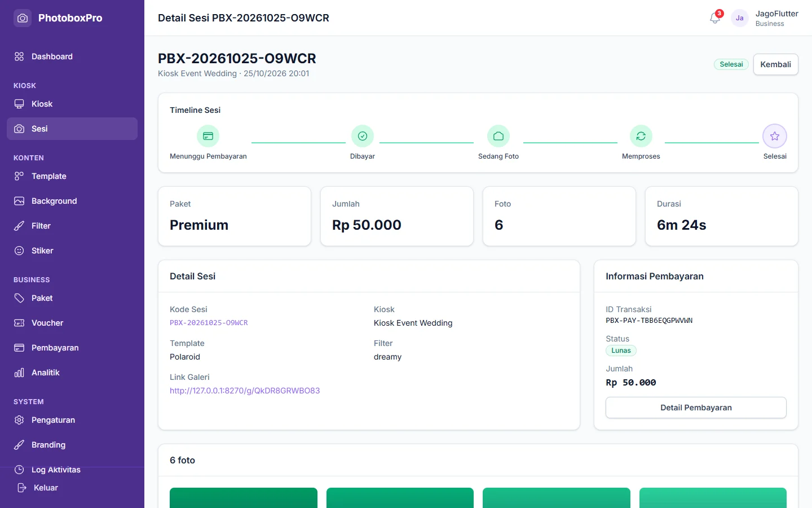Click the Premium package value
This screenshot has height=508, width=812.
pos(199,225)
